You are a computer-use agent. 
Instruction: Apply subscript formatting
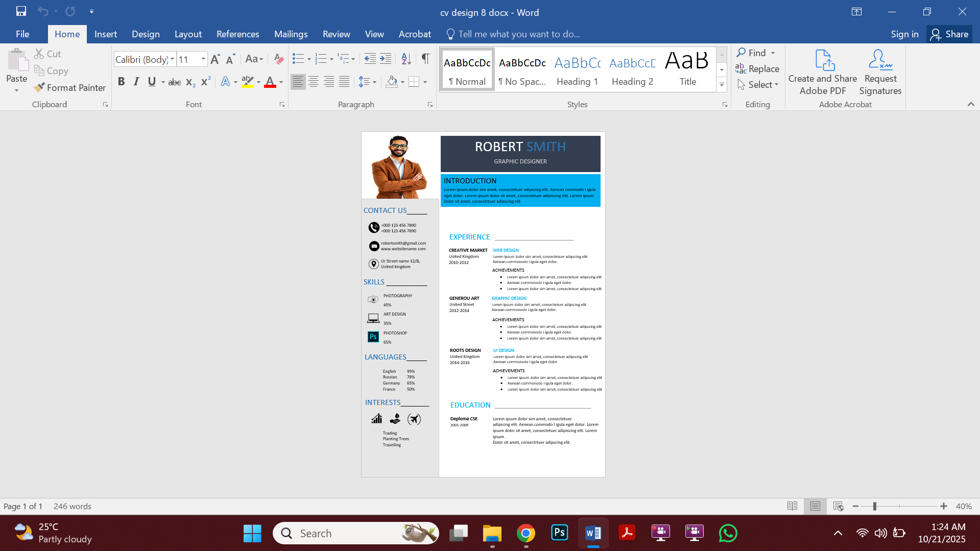[189, 82]
